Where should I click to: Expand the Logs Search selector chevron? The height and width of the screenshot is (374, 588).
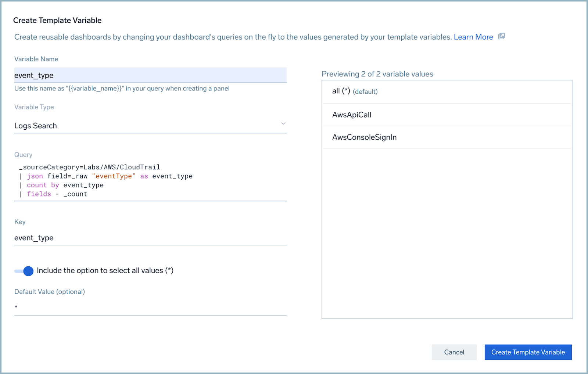[283, 124]
